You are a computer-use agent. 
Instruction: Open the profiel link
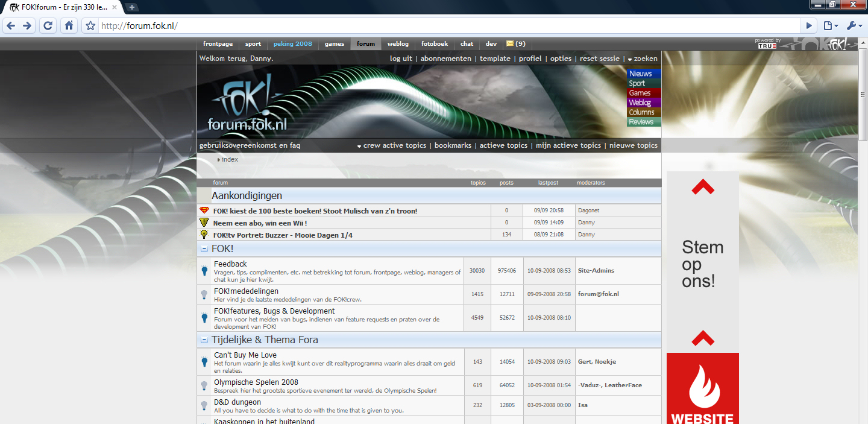pos(530,59)
